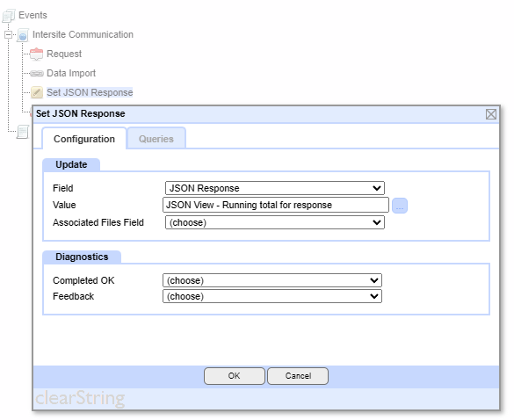
Task: Click the Value text field
Action: pos(276,206)
